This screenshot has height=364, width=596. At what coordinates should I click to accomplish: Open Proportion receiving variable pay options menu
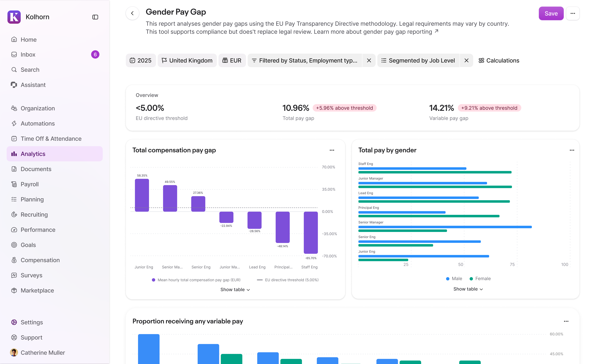566,321
